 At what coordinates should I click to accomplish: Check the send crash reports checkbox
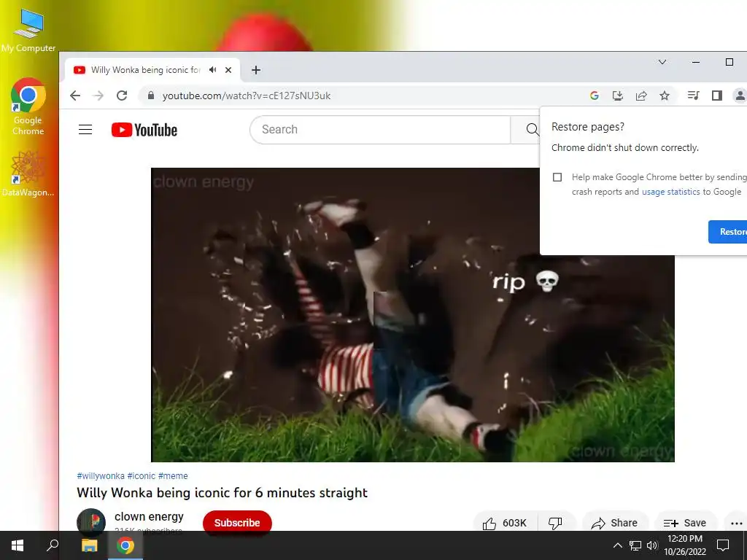click(557, 177)
